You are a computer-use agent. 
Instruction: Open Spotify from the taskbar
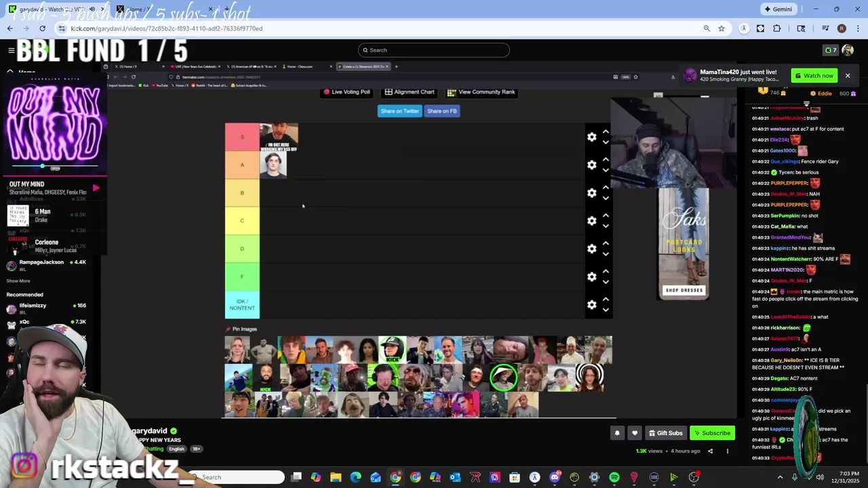click(x=614, y=477)
